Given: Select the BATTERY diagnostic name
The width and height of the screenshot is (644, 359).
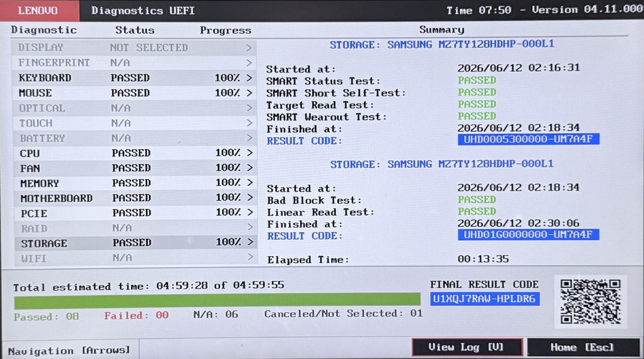Looking at the screenshot, I should click(x=42, y=139).
